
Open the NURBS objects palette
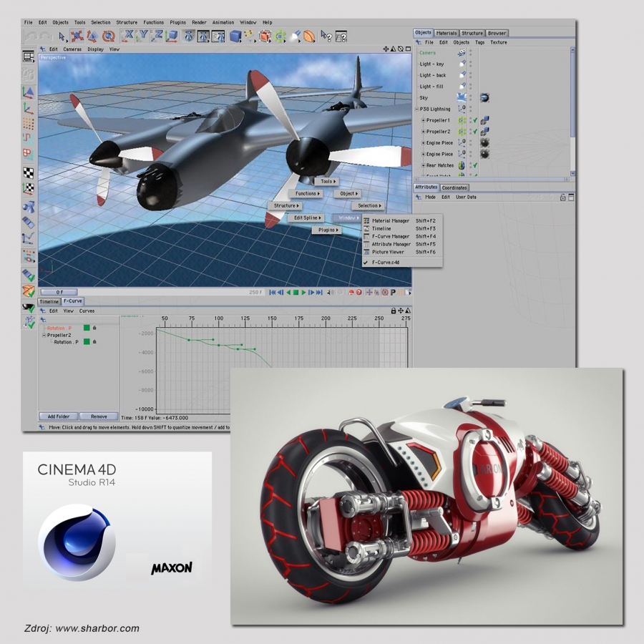265,36
